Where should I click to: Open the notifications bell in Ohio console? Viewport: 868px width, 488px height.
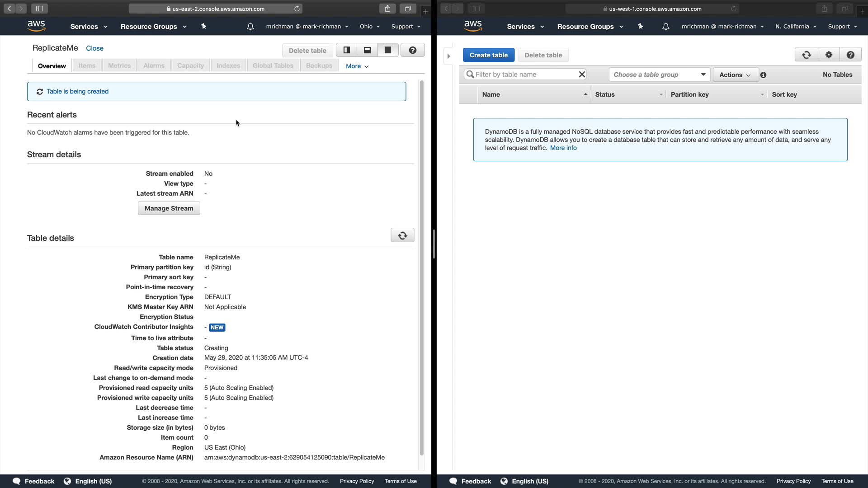(x=250, y=27)
